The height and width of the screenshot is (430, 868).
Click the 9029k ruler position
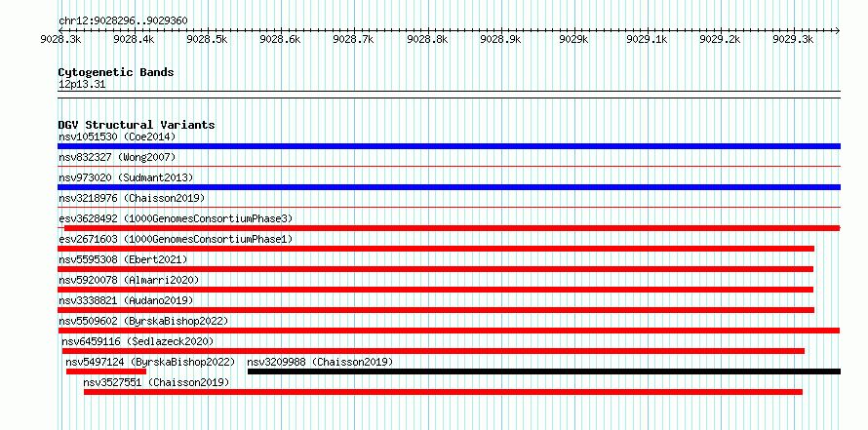[x=574, y=39]
